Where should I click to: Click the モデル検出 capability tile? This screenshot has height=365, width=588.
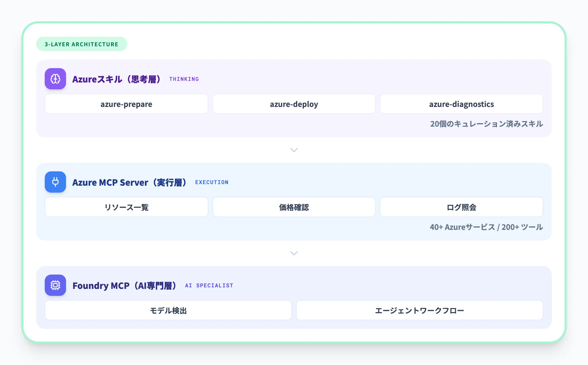168,310
